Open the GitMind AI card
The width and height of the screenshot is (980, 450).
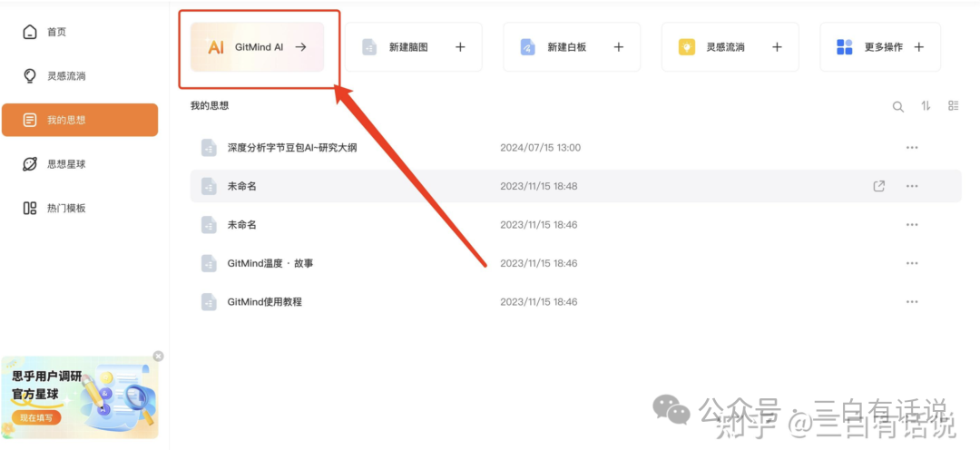pos(257,47)
